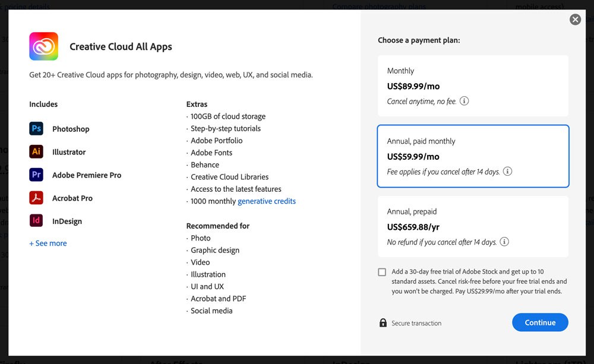Select the InDesign app icon

[x=36, y=221]
